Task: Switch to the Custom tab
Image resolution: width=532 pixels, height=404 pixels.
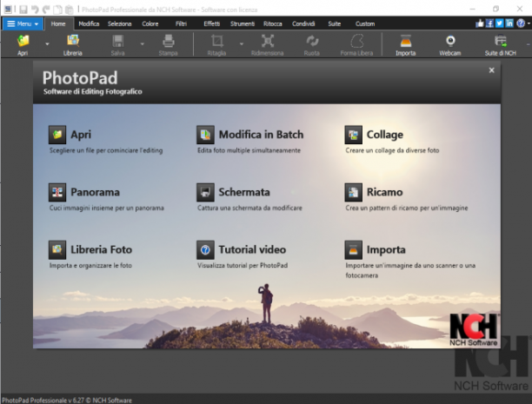Action: [365, 23]
